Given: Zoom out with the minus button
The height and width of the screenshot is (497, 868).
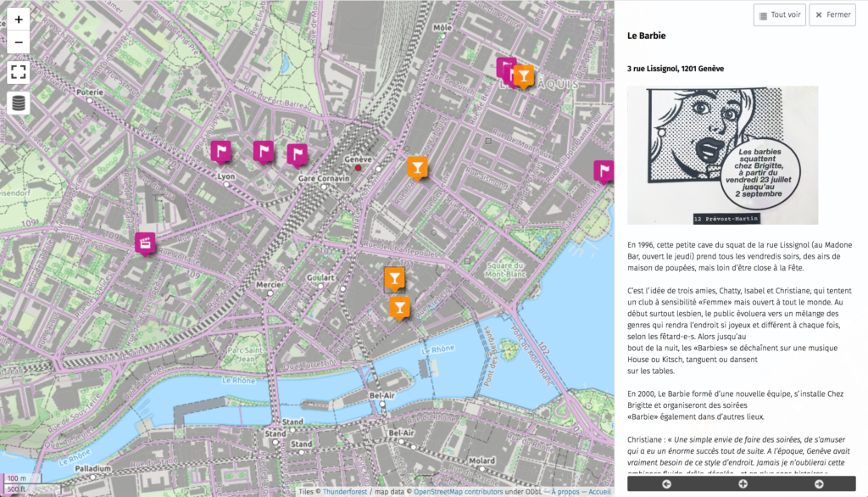Looking at the screenshot, I should (19, 42).
